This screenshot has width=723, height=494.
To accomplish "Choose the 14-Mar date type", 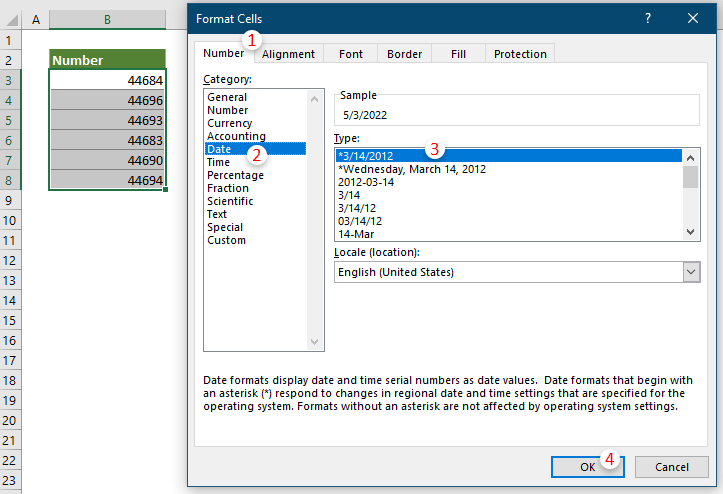I will 357,234.
